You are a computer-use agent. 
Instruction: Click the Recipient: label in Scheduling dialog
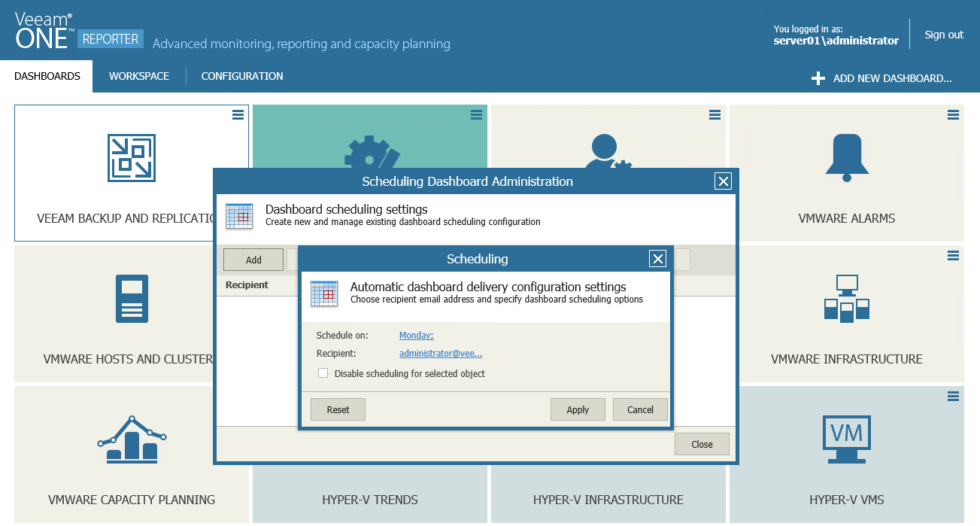click(x=336, y=353)
